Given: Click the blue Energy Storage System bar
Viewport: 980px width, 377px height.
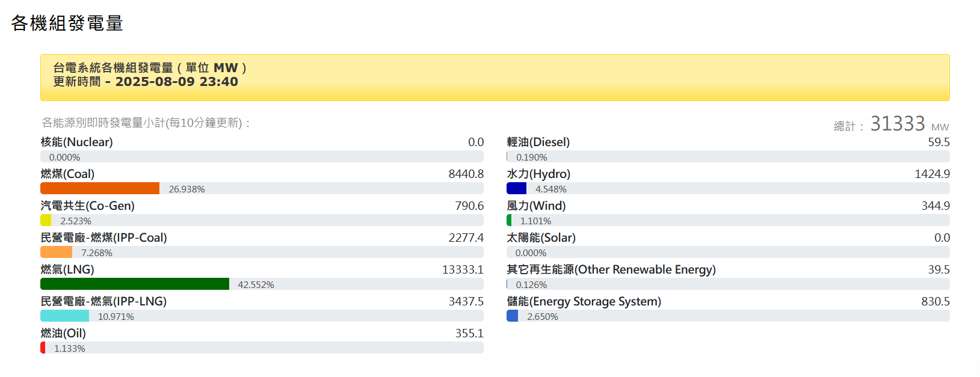Looking at the screenshot, I should click(512, 316).
